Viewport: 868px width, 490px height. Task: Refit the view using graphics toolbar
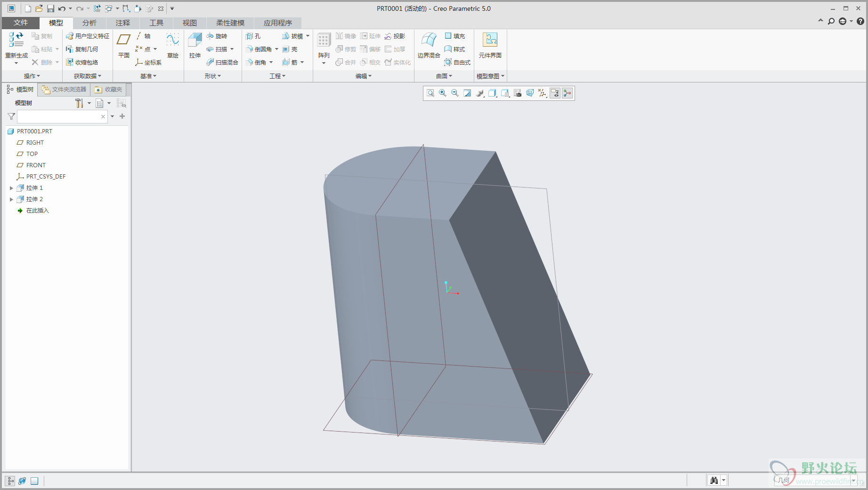(430, 93)
